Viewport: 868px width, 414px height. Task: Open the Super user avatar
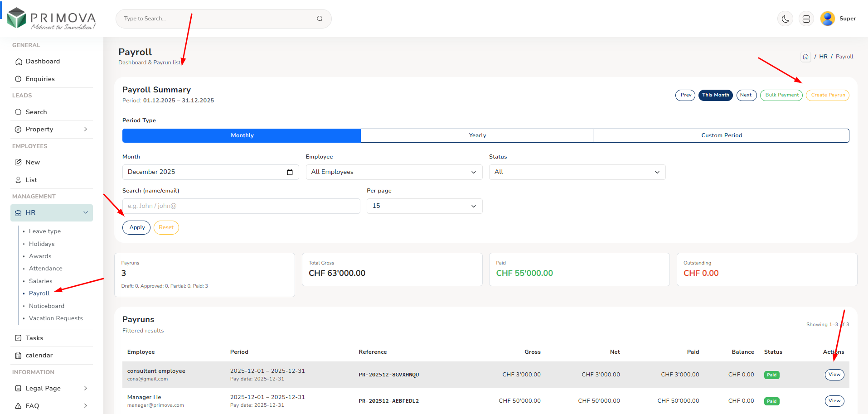pyautogui.click(x=827, y=19)
